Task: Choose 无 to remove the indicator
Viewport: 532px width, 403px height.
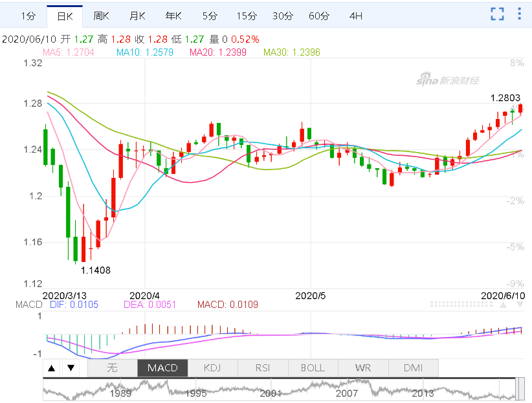Action: point(112,368)
